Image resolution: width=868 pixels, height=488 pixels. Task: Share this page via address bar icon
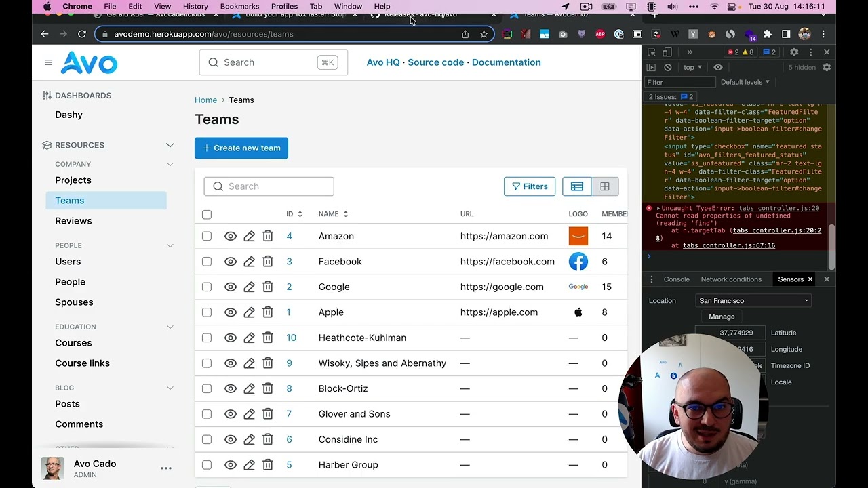465,34
